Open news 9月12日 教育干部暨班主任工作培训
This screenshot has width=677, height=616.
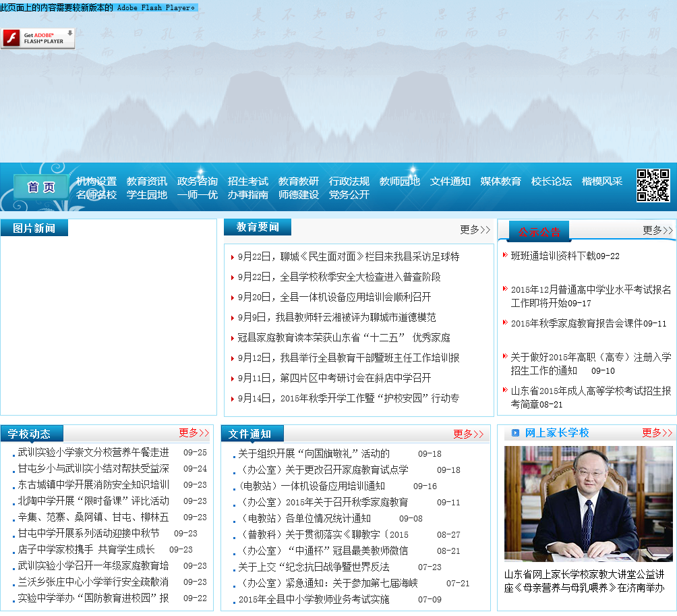coord(349,358)
